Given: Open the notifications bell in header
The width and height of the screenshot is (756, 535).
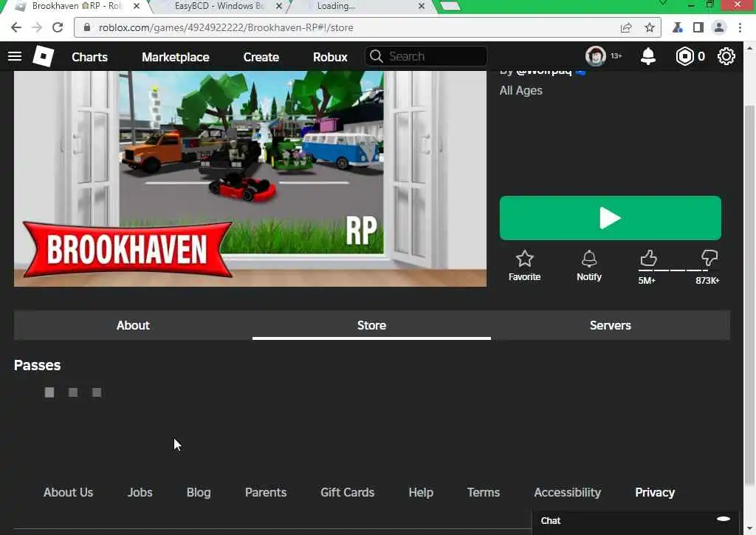Looking at the screenshot, I should tap(647, 56).
